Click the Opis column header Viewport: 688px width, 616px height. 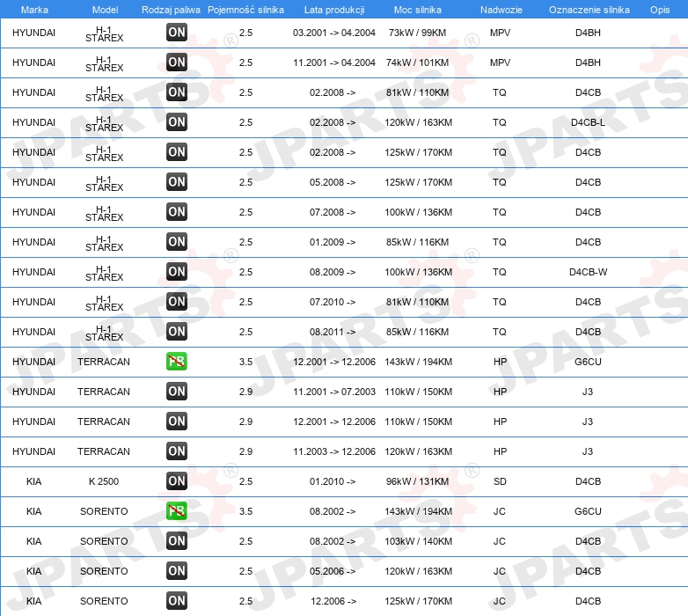pyautogui.click(x=660, y=10)
